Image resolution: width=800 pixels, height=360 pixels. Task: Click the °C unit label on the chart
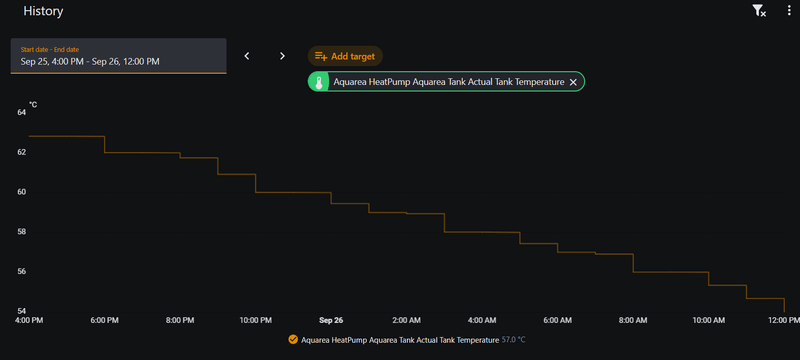tap(33, 105)
